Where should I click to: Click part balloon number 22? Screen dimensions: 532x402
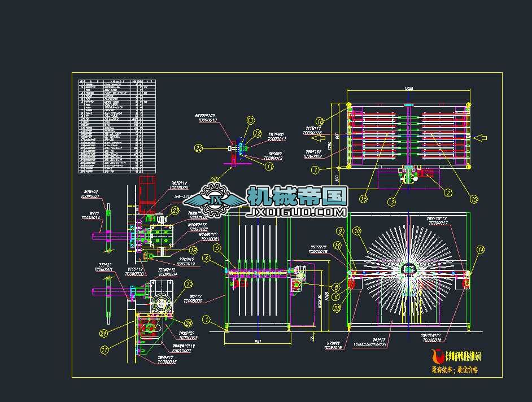tap(198, 148)
